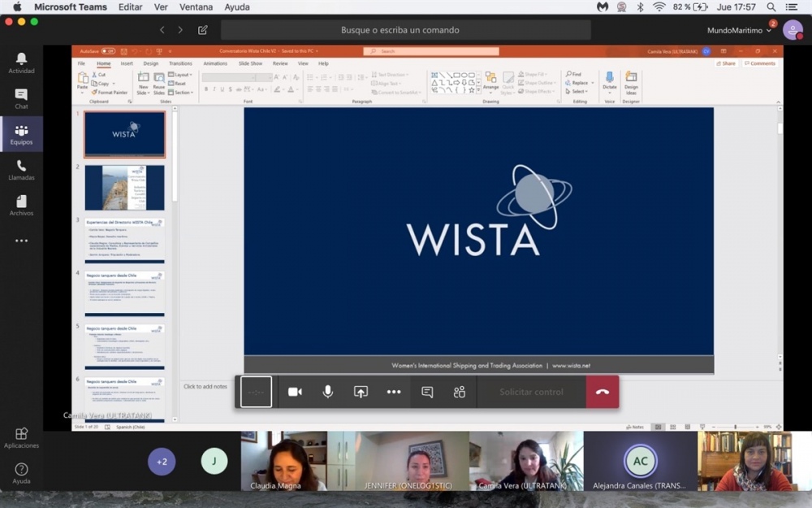Show more apps ellipsis in sidebar
Image resolution: width=812 pixels, height=508 pixels.
21,241
